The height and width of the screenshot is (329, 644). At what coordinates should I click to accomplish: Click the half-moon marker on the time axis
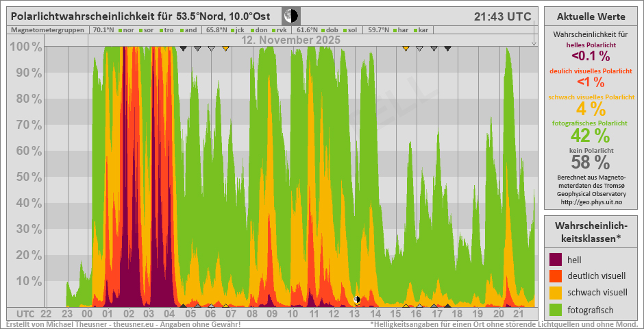coord(356,300)
